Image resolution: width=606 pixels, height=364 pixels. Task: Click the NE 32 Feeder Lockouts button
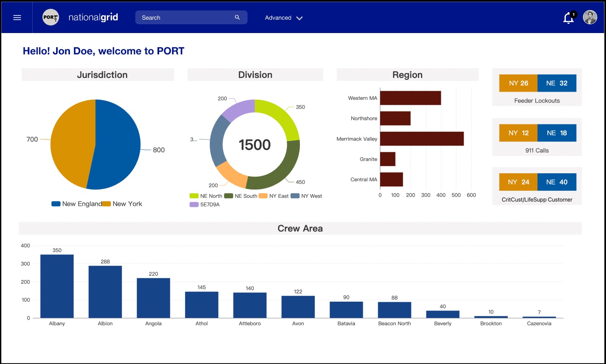click(557, 83)
